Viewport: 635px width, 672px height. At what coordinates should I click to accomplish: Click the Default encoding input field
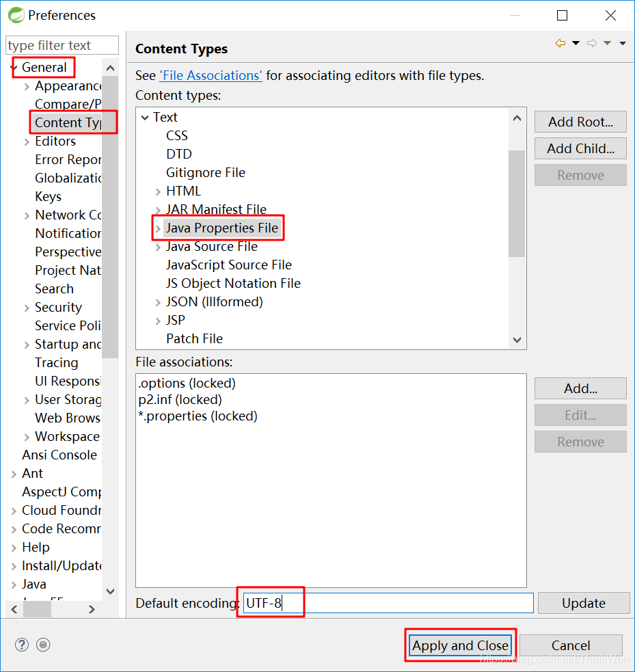388,603
